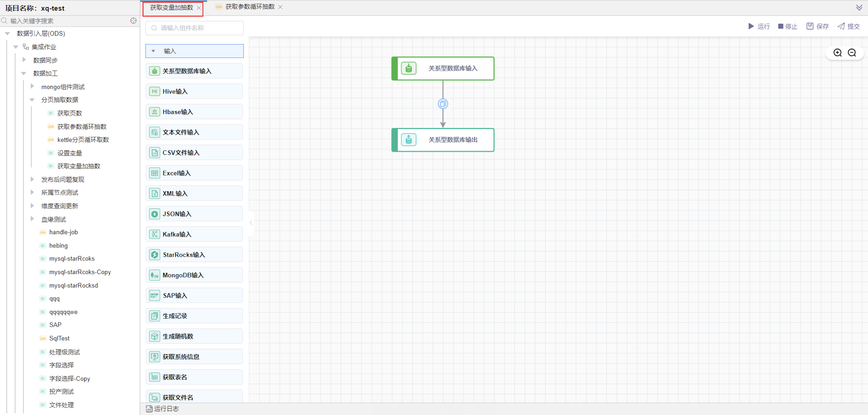The image size is (868, 415).
Task: Click the zoom in magnifier icon
Action: pos(837,53)
